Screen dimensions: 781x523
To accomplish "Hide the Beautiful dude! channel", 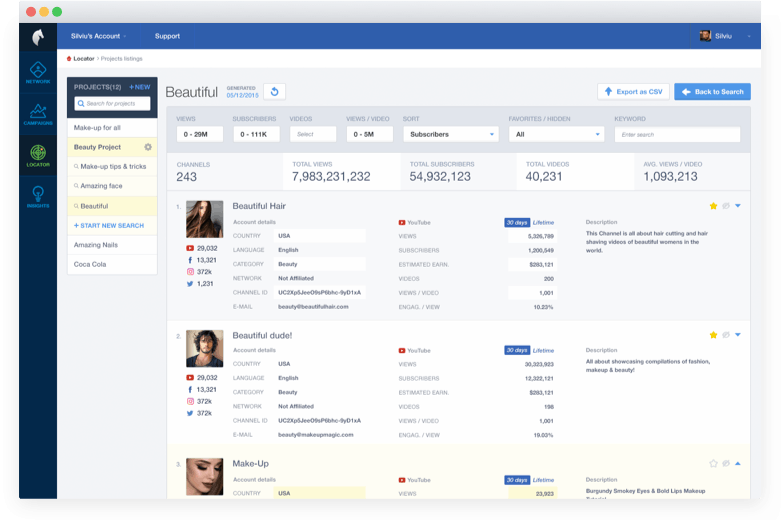I will click(726, 335).
